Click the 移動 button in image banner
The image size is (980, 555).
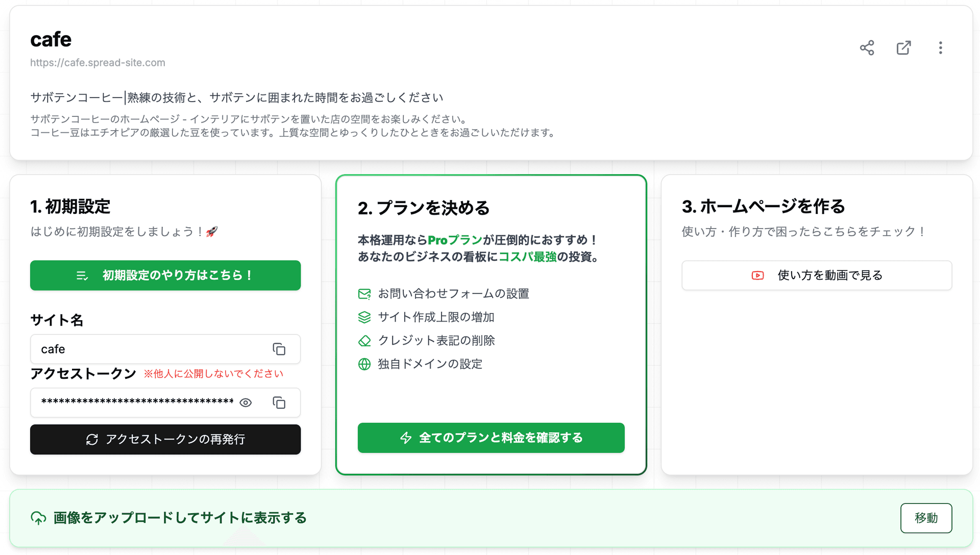click(x=926, y=518)
